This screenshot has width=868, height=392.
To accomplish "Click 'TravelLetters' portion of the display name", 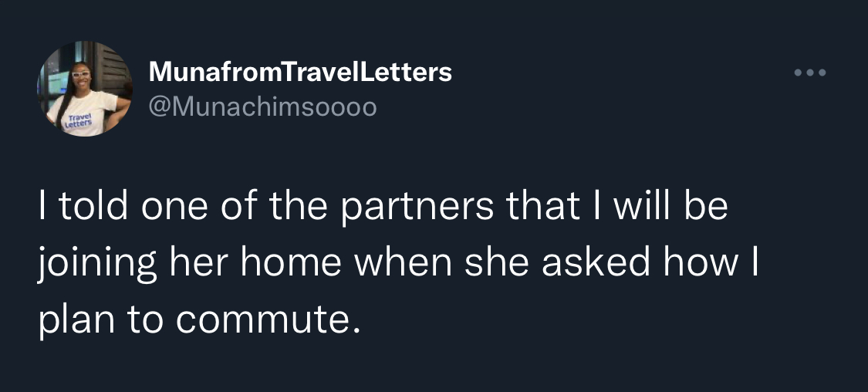I will 366,72.
